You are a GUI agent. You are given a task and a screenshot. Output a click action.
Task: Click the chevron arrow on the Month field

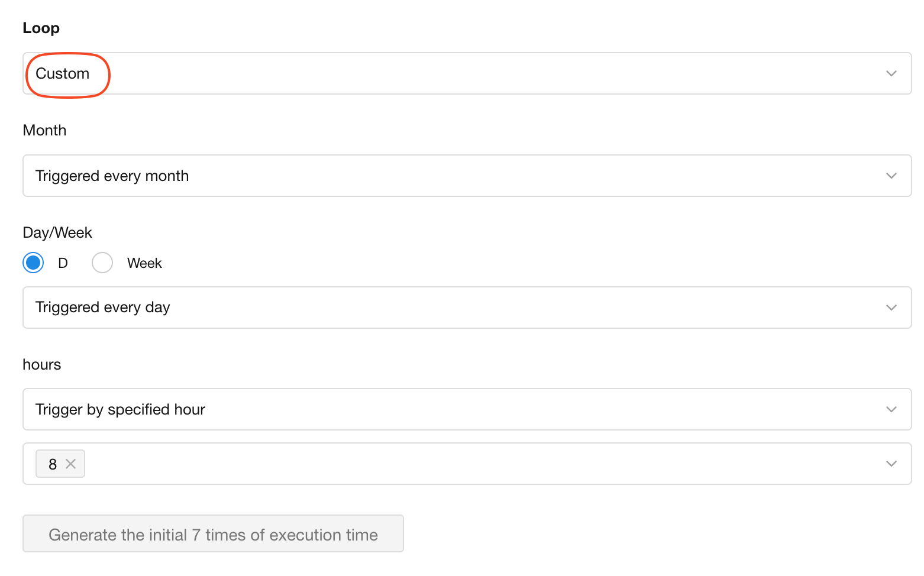click(x=891, y=176)
